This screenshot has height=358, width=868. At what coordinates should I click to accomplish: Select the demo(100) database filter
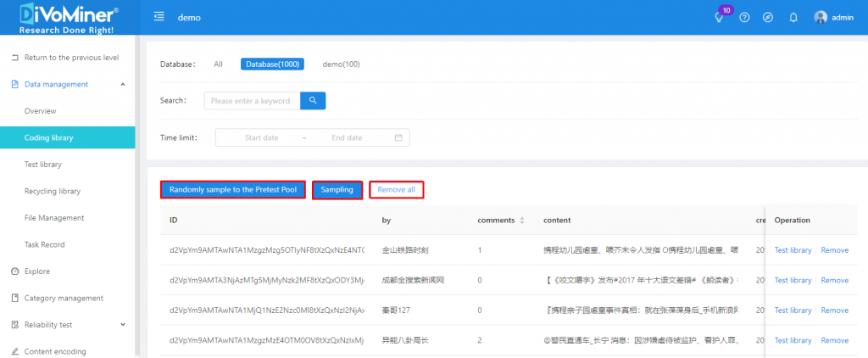[x=341, y=64]
